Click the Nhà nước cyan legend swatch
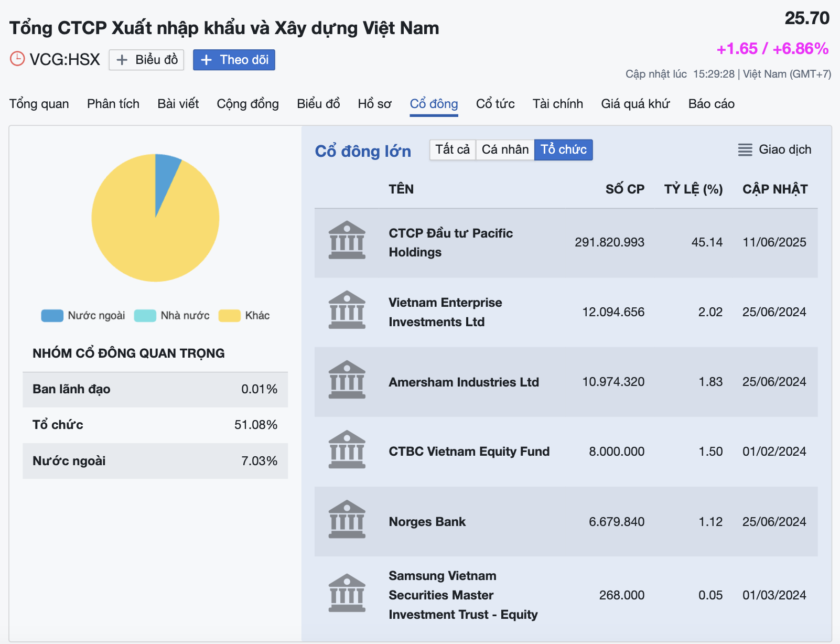Viewport: 840px width, 644px height. pyautogui.click(x=145, y=316)
